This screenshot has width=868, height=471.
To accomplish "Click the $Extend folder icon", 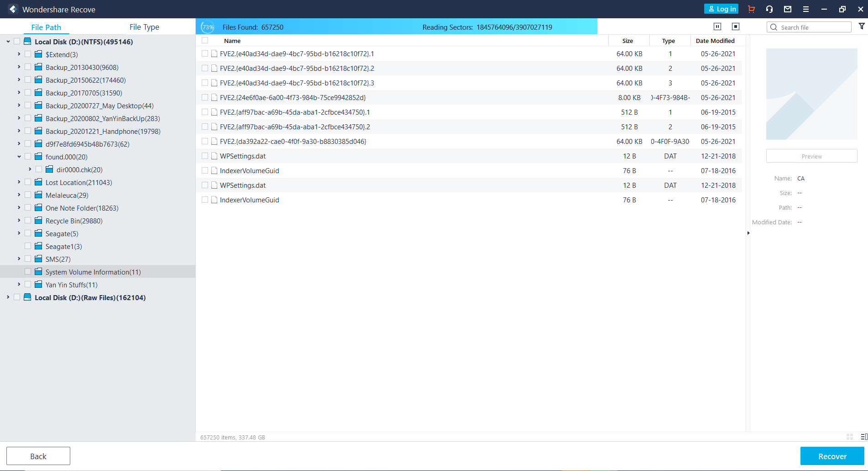I will coord(38,54).
